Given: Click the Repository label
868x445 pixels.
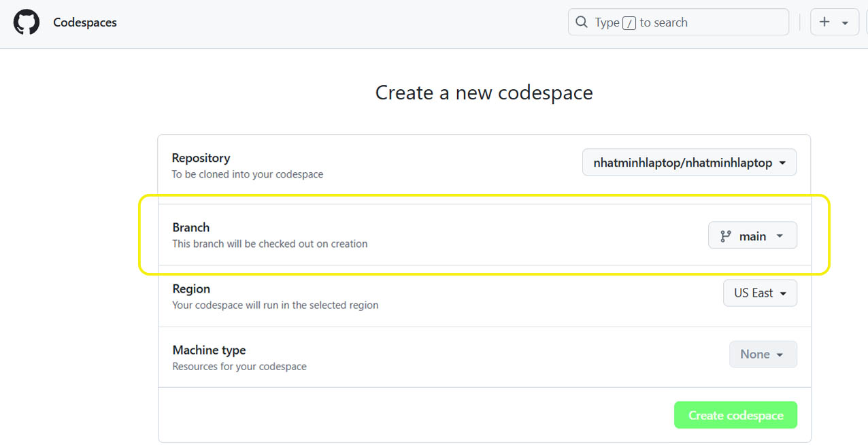Looking at the screenshot, I should pos(201,158).
